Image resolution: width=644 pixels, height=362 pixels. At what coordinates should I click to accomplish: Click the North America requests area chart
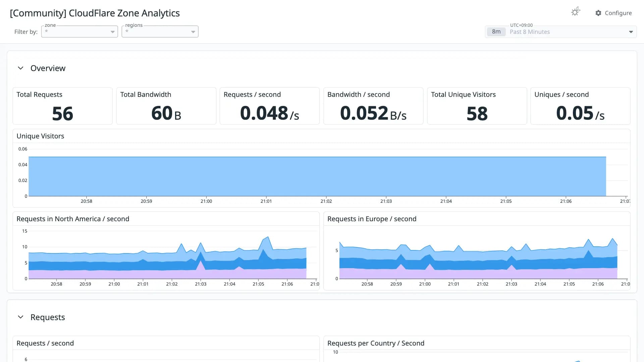coord(168,258)
